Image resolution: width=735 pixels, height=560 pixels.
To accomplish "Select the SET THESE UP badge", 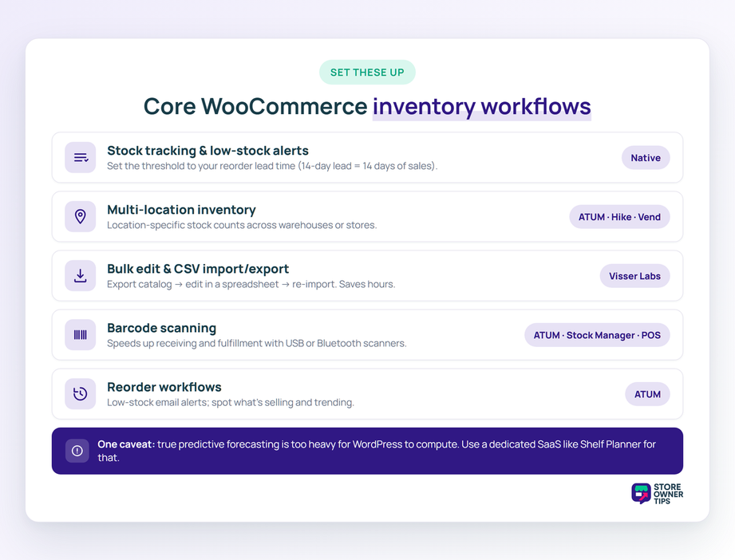I will [x=367, y=72].
